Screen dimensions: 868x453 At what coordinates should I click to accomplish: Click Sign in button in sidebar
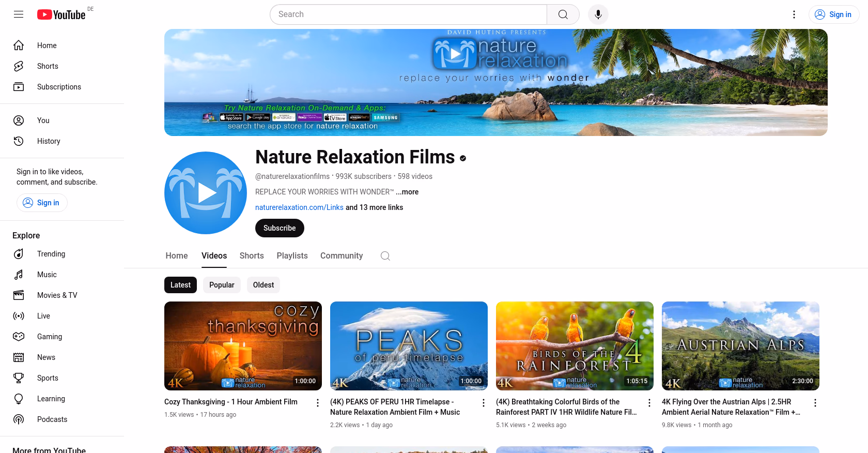(42, 203)
